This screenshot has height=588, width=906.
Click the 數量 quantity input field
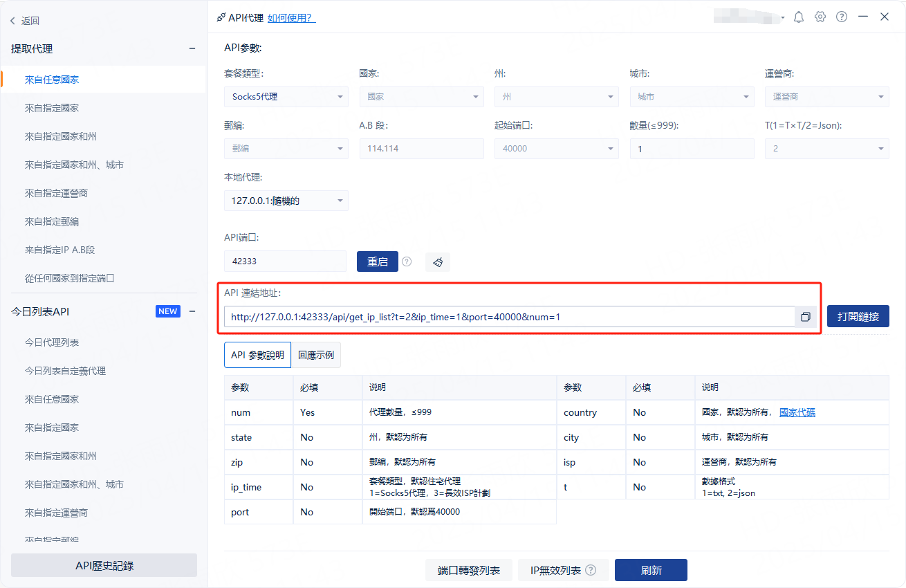pyautogui.click(x=692, y=149)
